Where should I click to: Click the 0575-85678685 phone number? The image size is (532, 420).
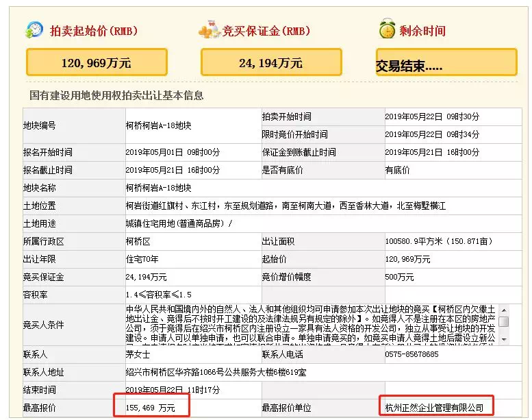pyautogui.click(x=411, y=354)
